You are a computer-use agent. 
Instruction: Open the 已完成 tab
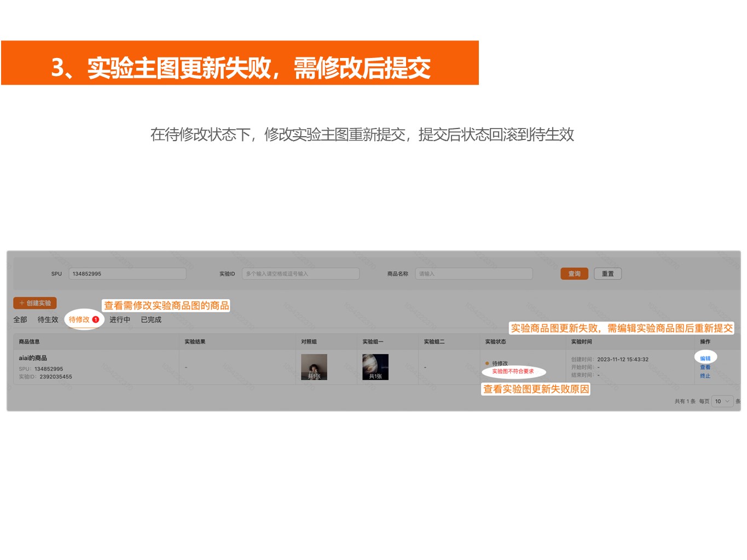(151, 320)
